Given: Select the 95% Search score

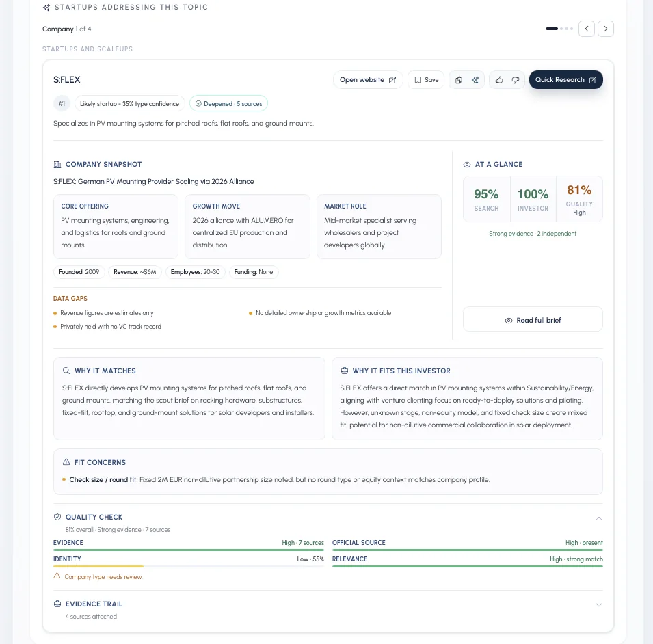Looking at the screenshot, I should [x=486, y=199].
